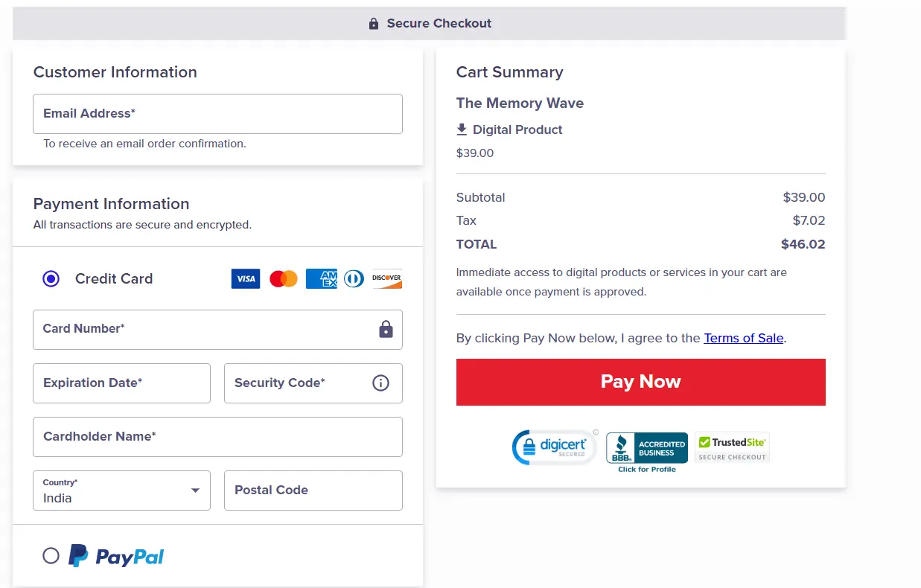Select the PayPal payment option

[x=51, y=556]
